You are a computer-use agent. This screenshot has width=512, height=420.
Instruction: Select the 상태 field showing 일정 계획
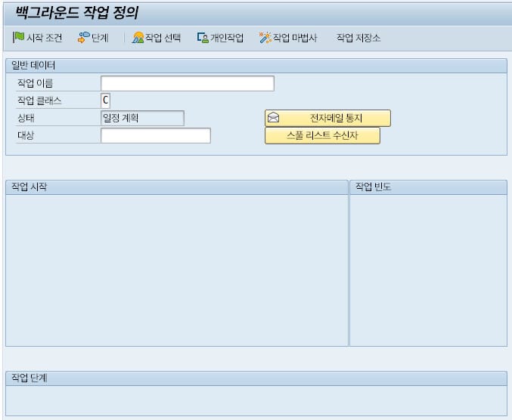coord(142,118)
